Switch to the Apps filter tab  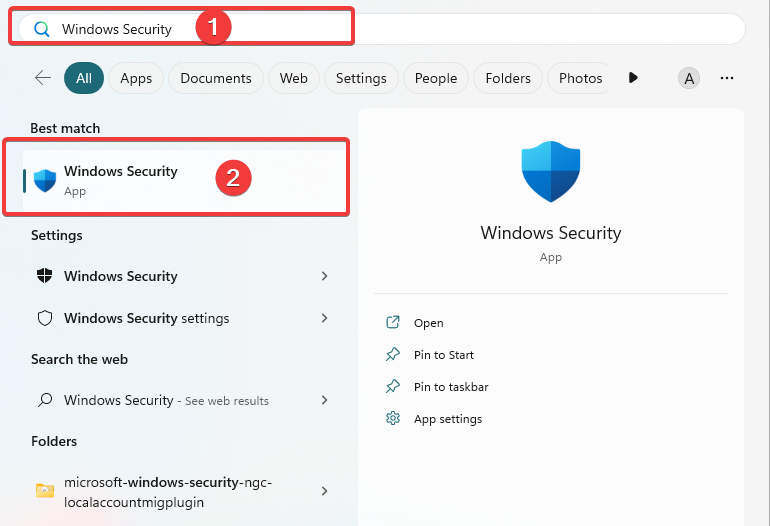136,78
